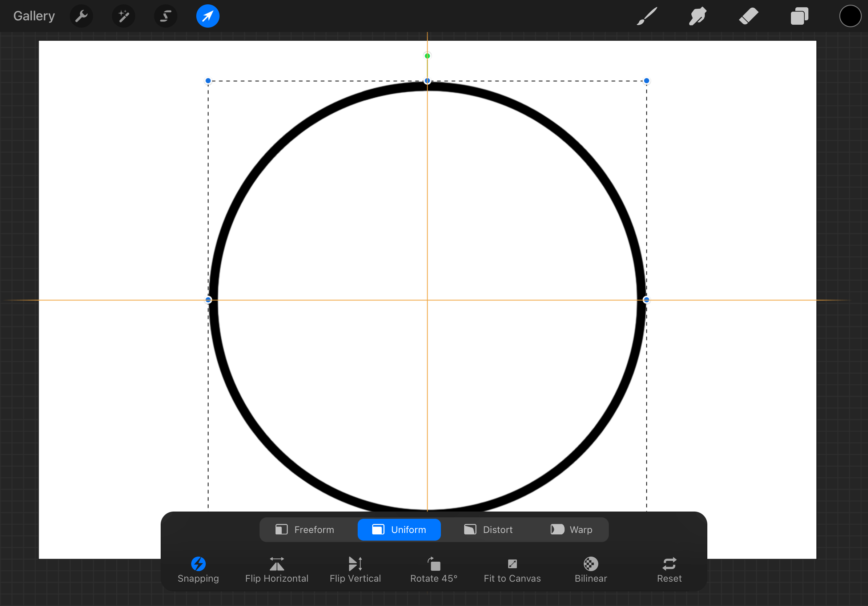The image size is (868, 606).
Task: Click the green rotation handle node
Action: [x=427, y=56]
